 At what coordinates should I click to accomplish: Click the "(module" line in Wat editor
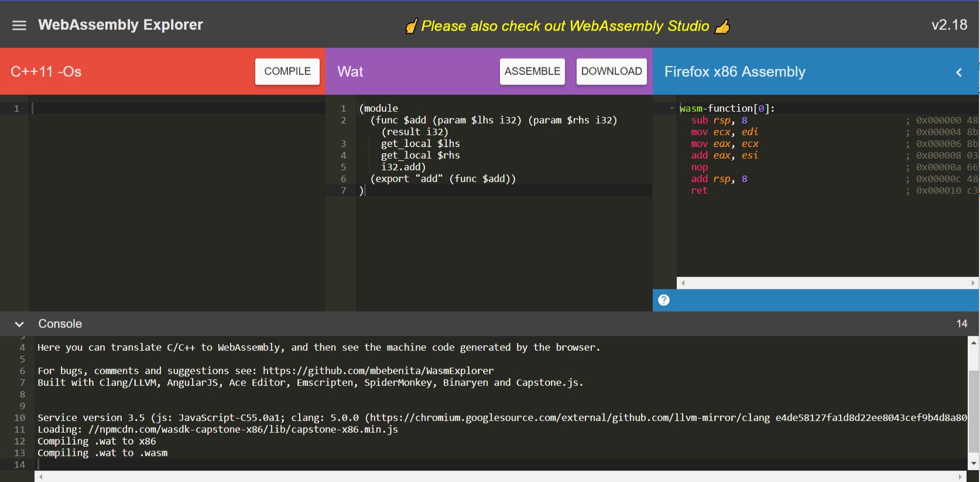[378, 108]
